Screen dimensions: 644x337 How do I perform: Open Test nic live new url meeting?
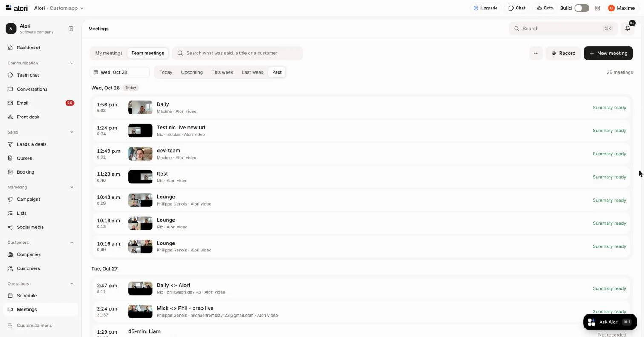pos(361,131)
